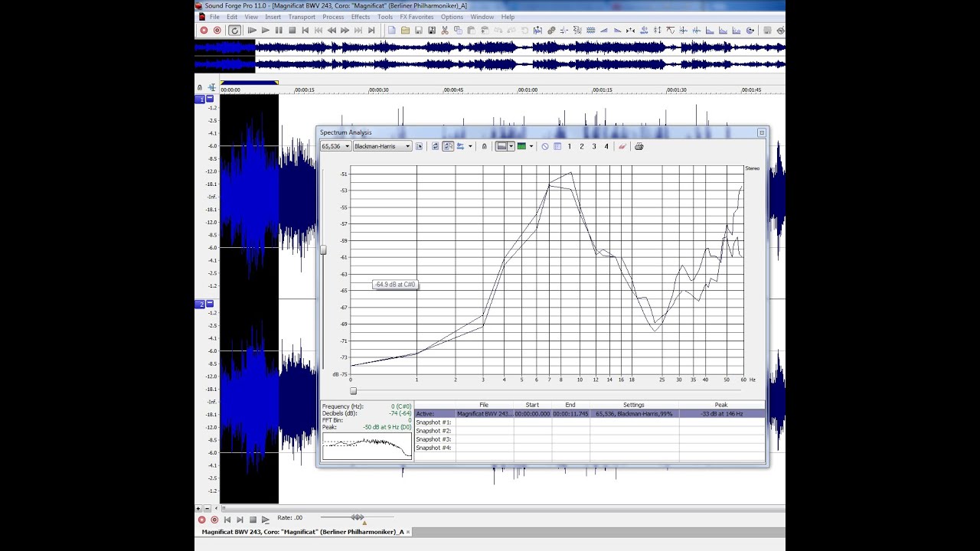
Task: Click the bottom transport Stop button
Action: point(253,520)
